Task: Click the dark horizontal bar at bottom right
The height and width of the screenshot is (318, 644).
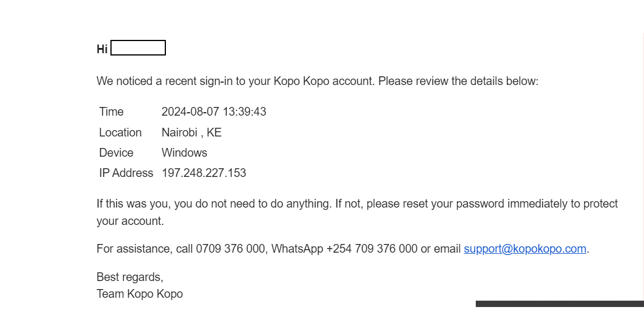Action: [x=559, y=304]
